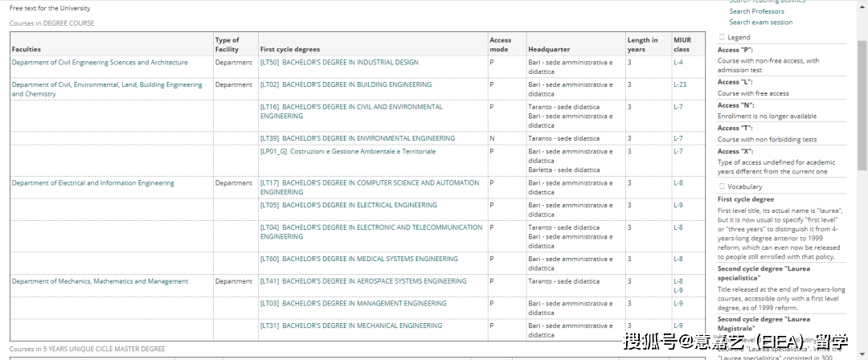Open Costruzioni e Gestione Ambientale e Territoriale
Image resolution: width=868 pixels, height=360 pixels.
tap(362, 151)
